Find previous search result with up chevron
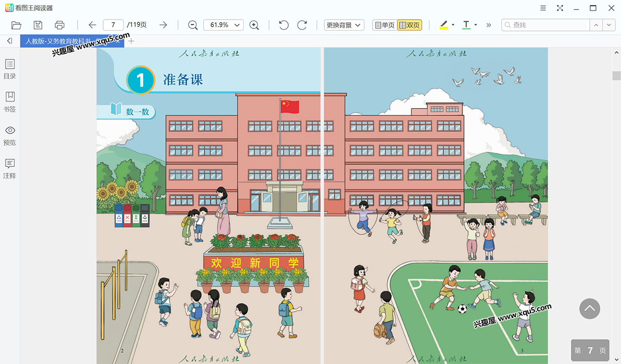 point(596,25)
